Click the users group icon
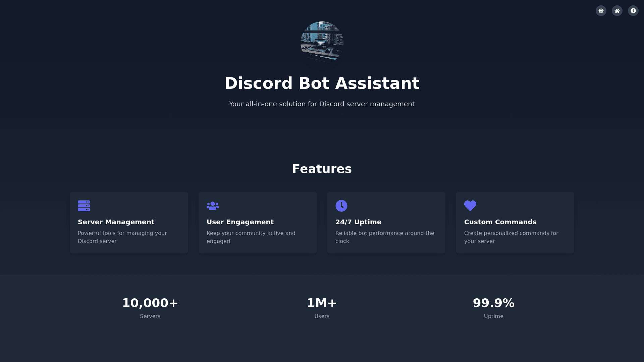This screenshot has width=644, height=362. pos(212,206)
